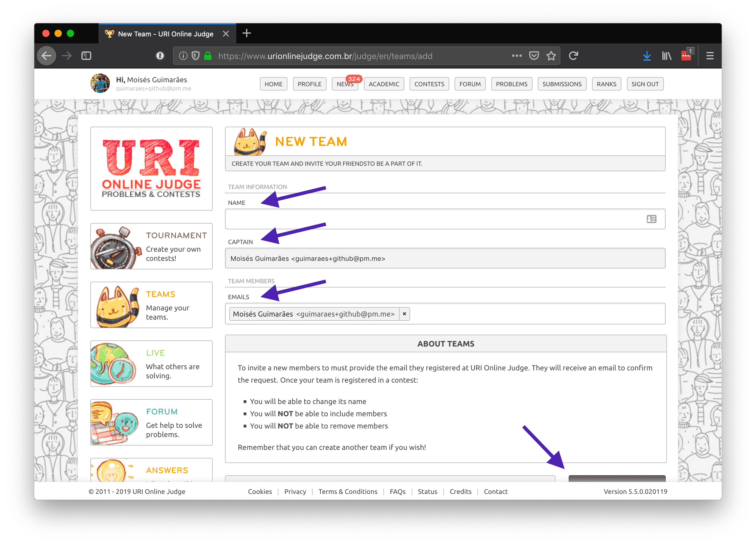Open the TEAMS sidebar link

(160, 294)
